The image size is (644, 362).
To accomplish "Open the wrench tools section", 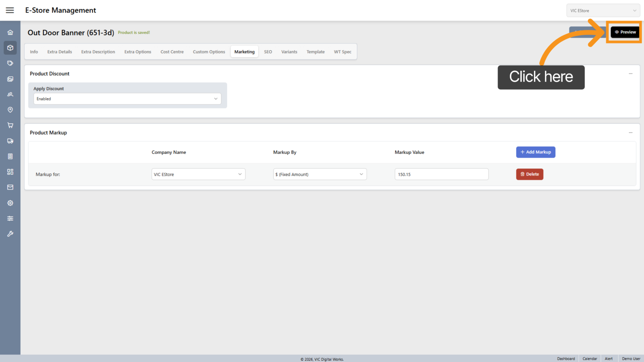I will click(x=10, y=234).
